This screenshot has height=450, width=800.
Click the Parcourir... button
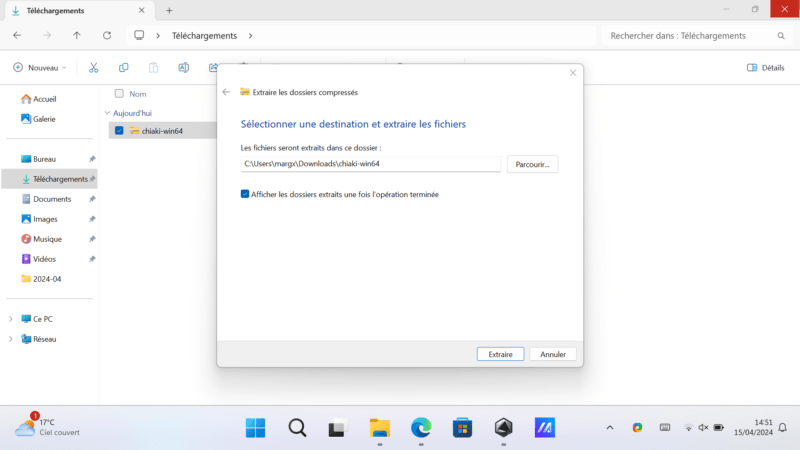point(532,164)
